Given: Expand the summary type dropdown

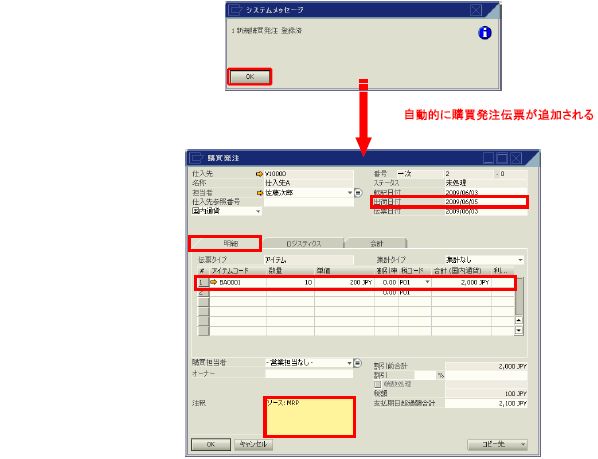Looking at the screenshot, I should point(521,260).
